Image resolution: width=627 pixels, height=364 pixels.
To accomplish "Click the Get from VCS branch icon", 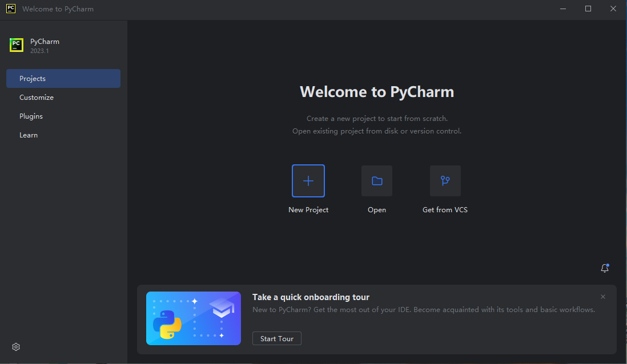I will (x=445, y=181).
